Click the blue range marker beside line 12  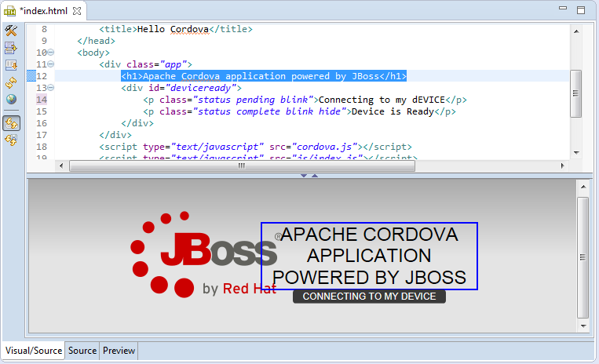pos(31,76)
